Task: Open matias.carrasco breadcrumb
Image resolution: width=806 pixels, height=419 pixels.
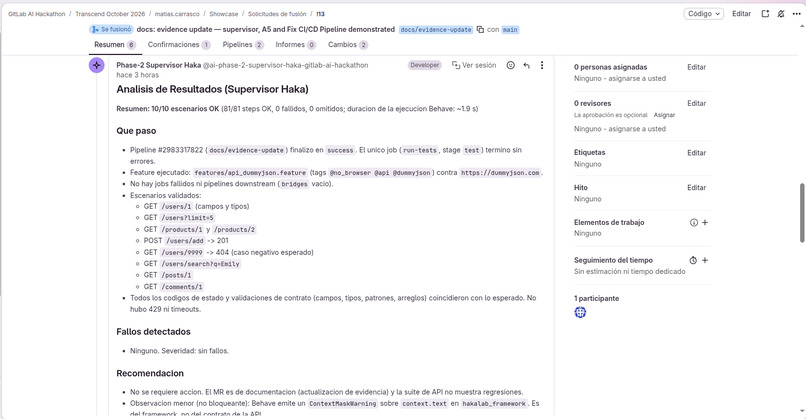Action: 177,14
